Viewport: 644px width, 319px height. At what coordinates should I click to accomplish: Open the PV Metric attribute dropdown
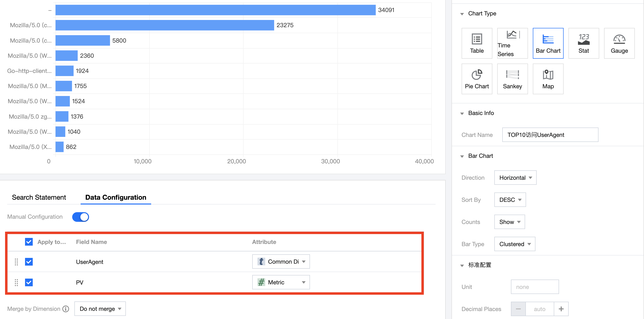[x=281, y=282]
